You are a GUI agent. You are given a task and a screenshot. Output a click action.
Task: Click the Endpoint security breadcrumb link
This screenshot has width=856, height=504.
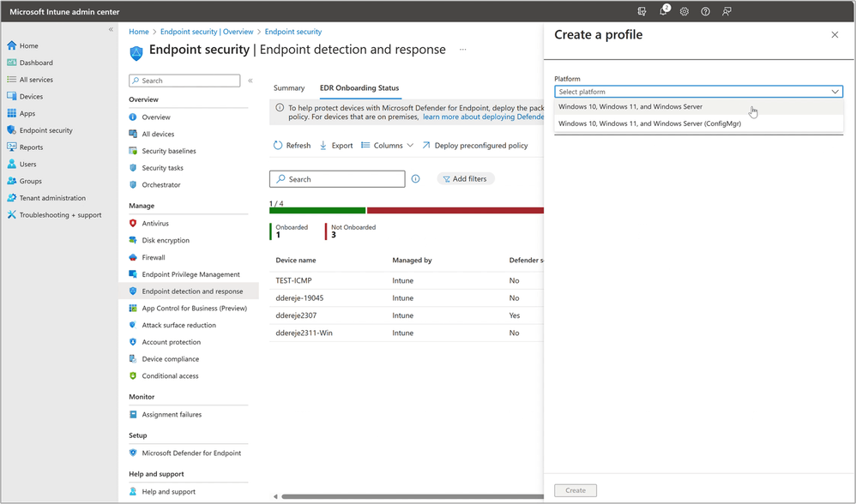click(x=293, y=32)
